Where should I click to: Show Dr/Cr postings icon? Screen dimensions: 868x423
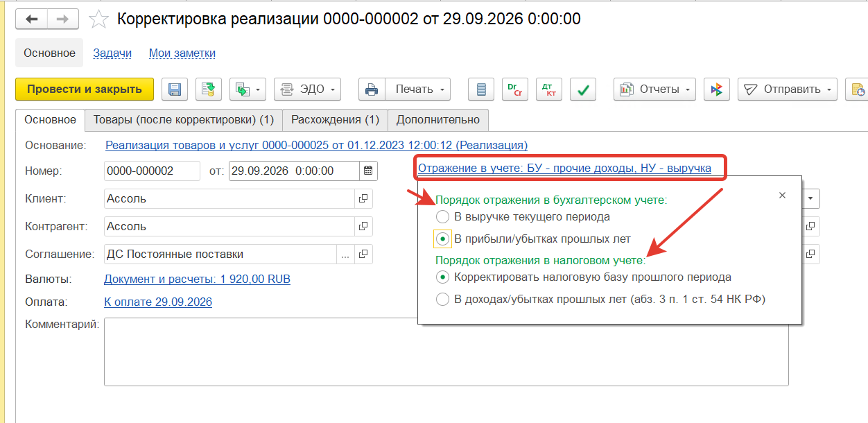coord(515,89)
